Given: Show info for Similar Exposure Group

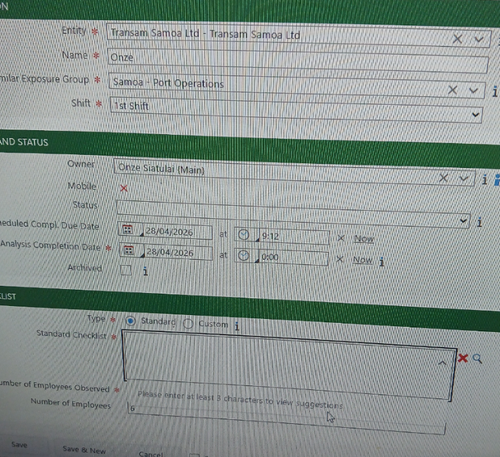Looking at the screenshot, I should [x=495, y=91].
